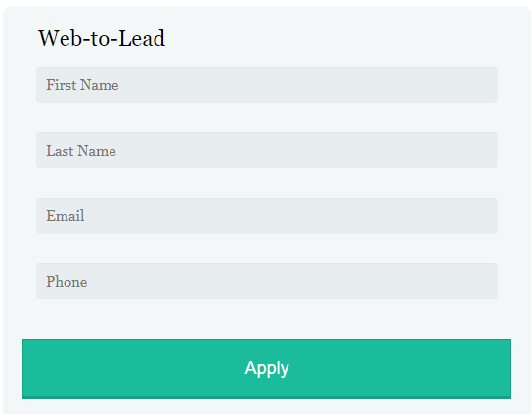The height and width of the screenshot is (414, 532).
Task: Select the Email input field
Action: (x=267, y=215)
